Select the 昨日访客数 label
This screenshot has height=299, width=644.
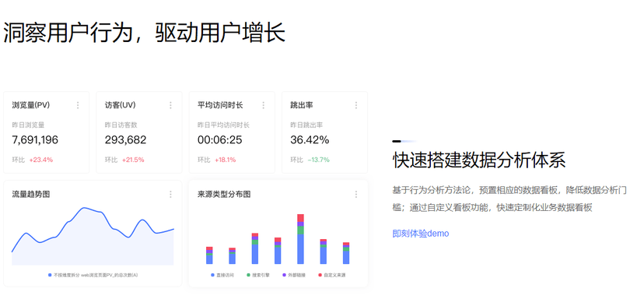click(121, 125)
